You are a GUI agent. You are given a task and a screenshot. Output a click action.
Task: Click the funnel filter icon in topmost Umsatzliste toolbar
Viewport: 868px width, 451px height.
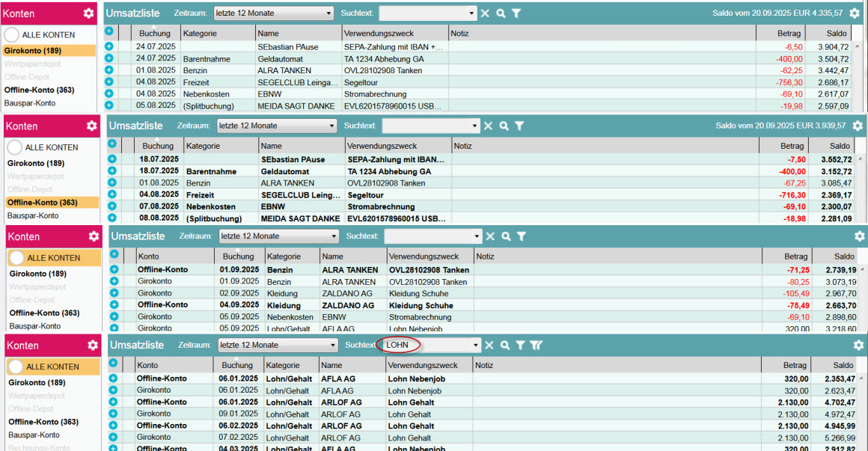[x=516, y=13]
